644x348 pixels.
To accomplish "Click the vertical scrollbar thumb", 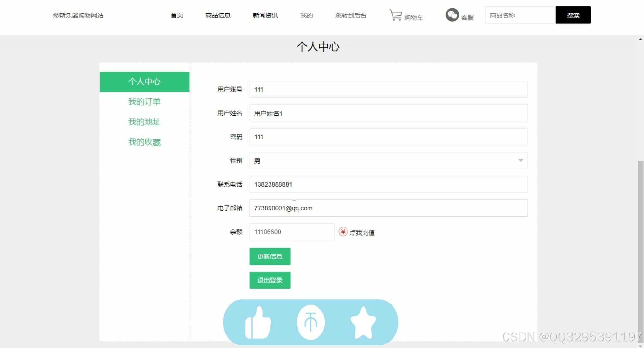I will pos(640,251).
